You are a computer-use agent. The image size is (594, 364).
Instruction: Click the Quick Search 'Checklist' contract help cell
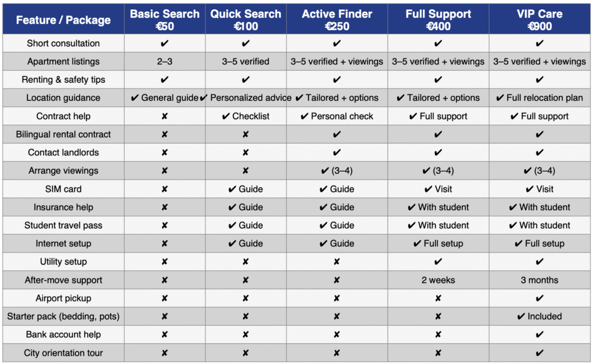pos(245,117)
